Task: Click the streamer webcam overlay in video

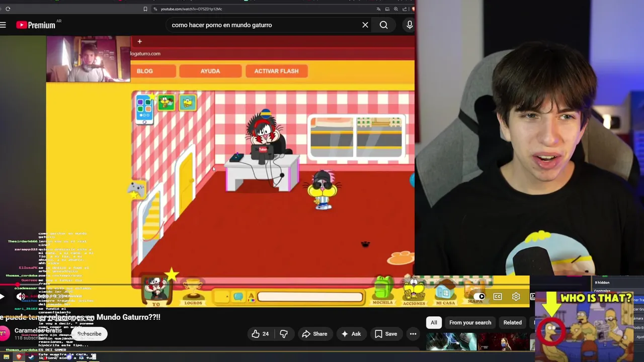Action: click(x=88, y=59)
